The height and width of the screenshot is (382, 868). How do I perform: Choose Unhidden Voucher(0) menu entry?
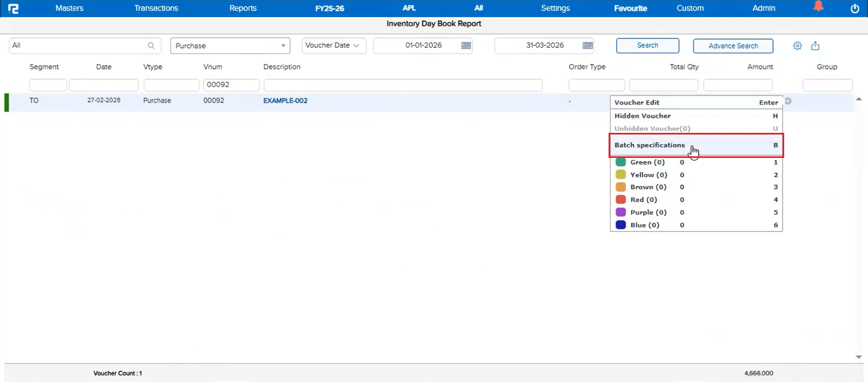pos(696,129)
